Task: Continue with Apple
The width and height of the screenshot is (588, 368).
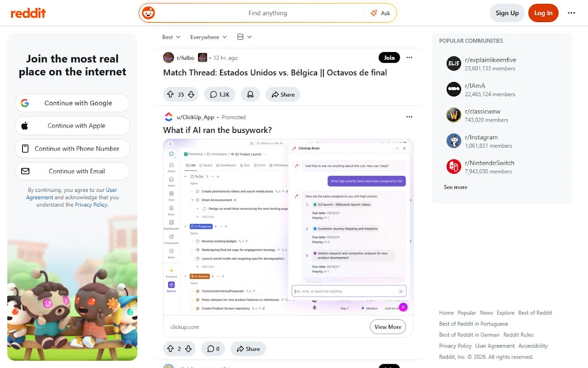Action: (x=73, y=126)
